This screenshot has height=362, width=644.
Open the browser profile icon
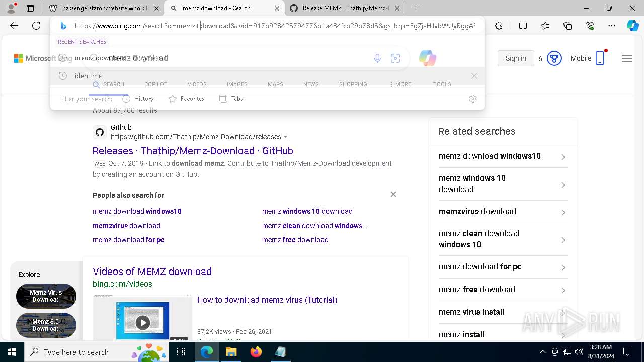[x=11, y=8]
